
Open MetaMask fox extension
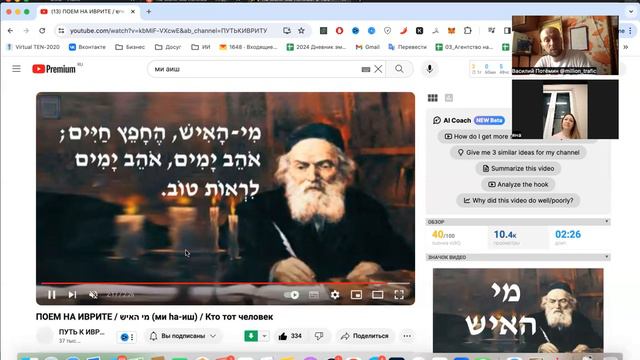pyautogui.click(x=451, y=31)
